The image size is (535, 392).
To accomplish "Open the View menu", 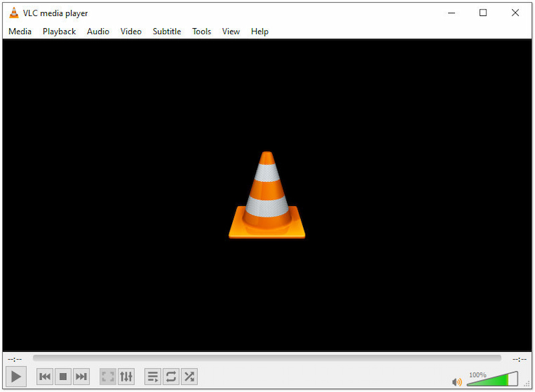I will (231, 31).
